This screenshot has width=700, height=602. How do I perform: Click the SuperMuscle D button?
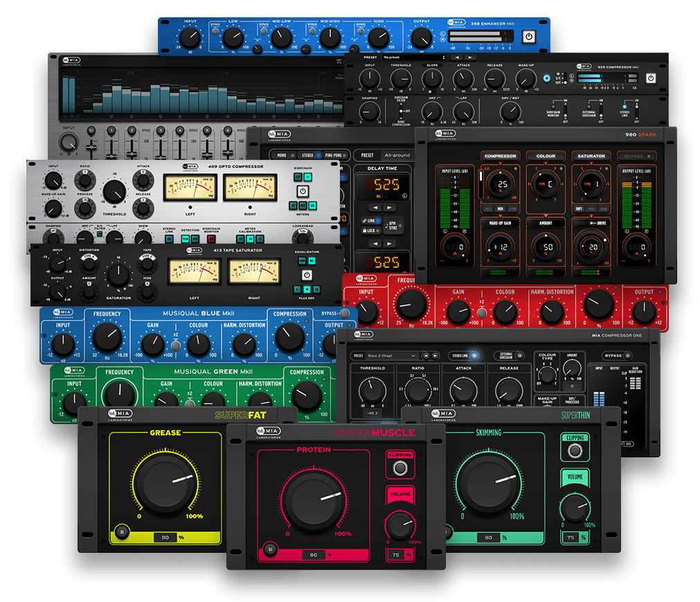(x=270, y=549)
